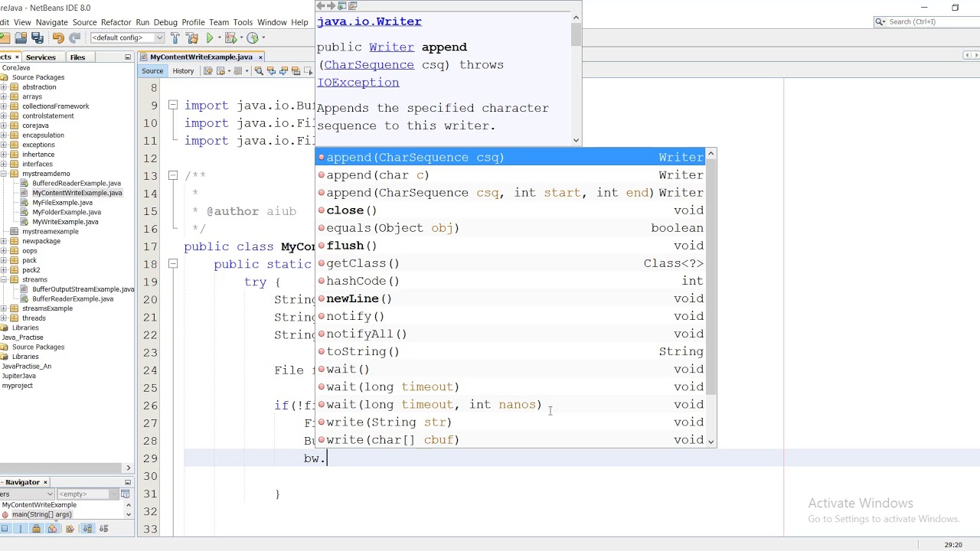Follow the CharSequence link in Javadoc

click(369, 65)
